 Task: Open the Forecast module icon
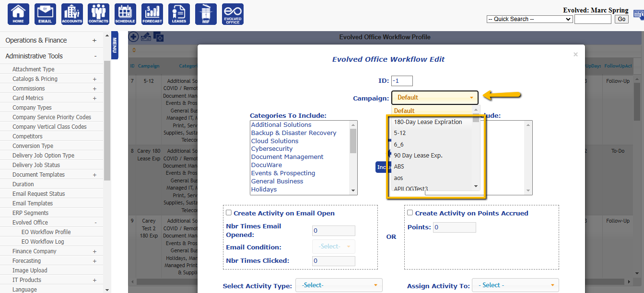click(x=152, y=14)
